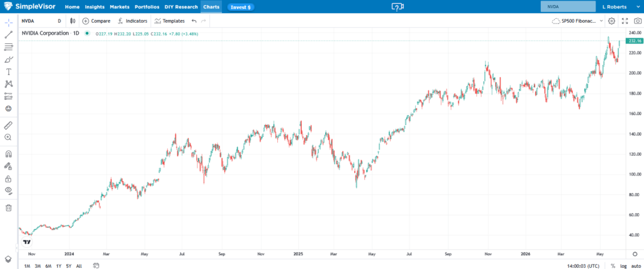Open the go to date calendar icon
The width and height of the screenshot is (644, 269).
point(96,265)
